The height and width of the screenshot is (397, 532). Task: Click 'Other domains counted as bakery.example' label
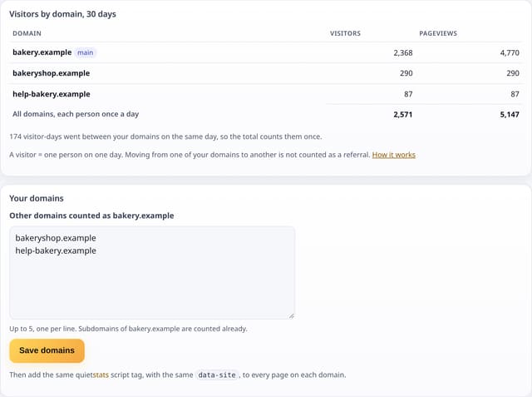tap(91, 216)
